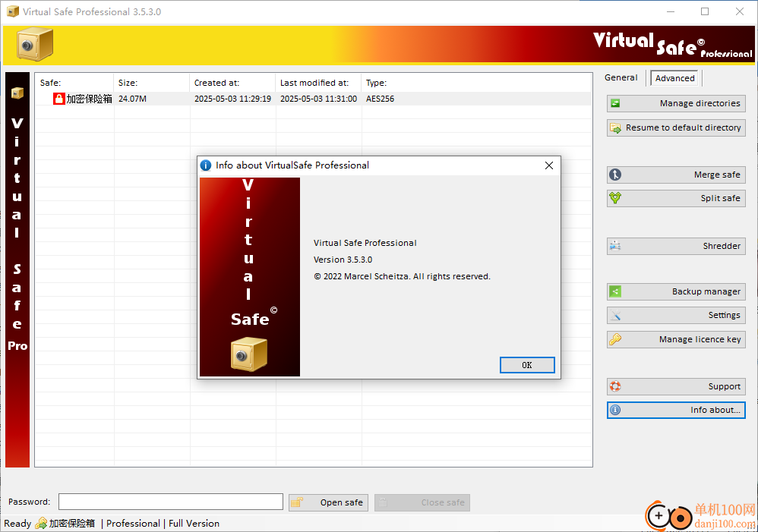Click the key icon for licence management
Viewport: 758px width, 532px height.
[615, 339]
